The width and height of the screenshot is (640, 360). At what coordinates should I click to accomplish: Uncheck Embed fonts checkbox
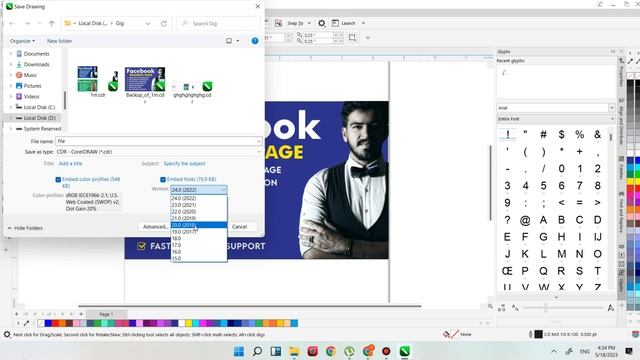(x=163, y=179)
